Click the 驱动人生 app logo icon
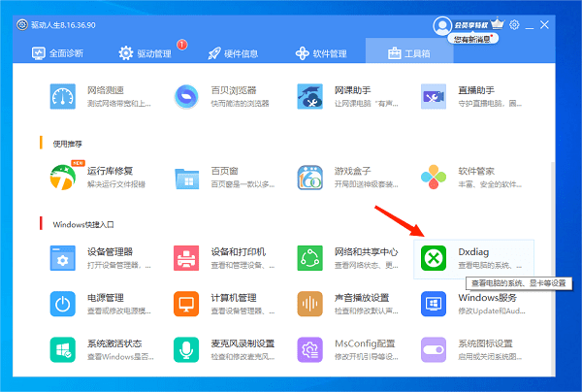The width and height of the screenshot is (582, 392). 22,25
